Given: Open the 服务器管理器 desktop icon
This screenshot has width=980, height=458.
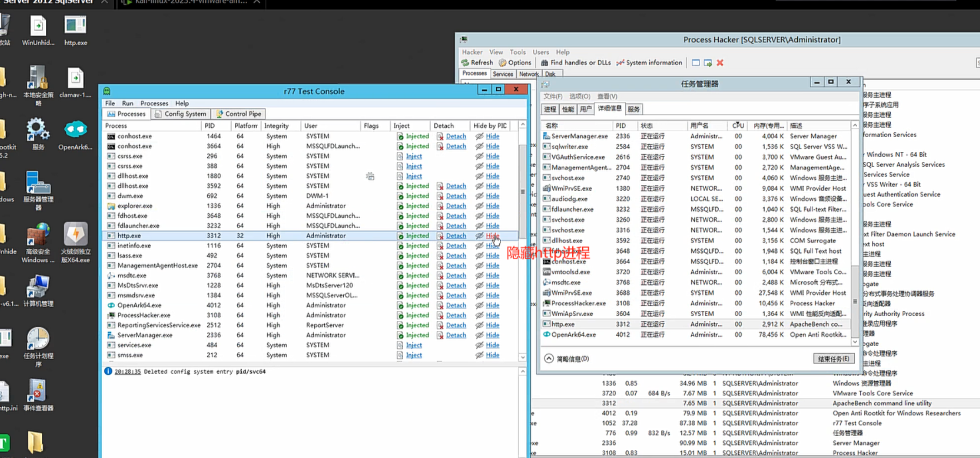Looking at the screenshot, I should tap(38, 190).
